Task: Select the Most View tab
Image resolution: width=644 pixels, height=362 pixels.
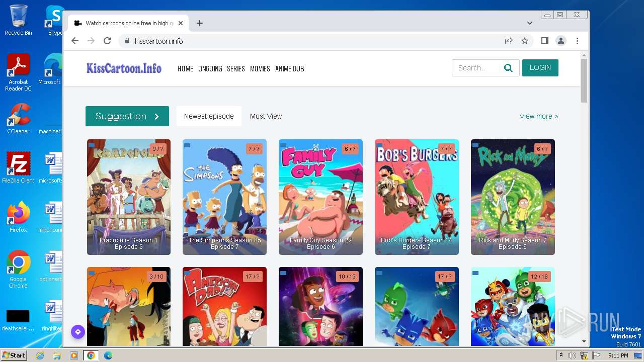Action: point(266,116)
